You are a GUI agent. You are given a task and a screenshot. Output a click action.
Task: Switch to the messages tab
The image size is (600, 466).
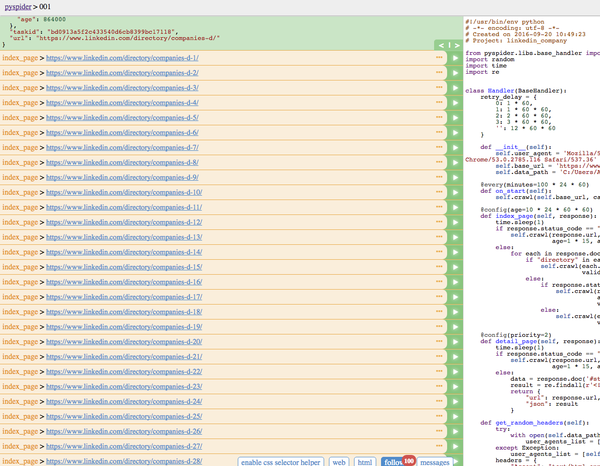(435, 462)
